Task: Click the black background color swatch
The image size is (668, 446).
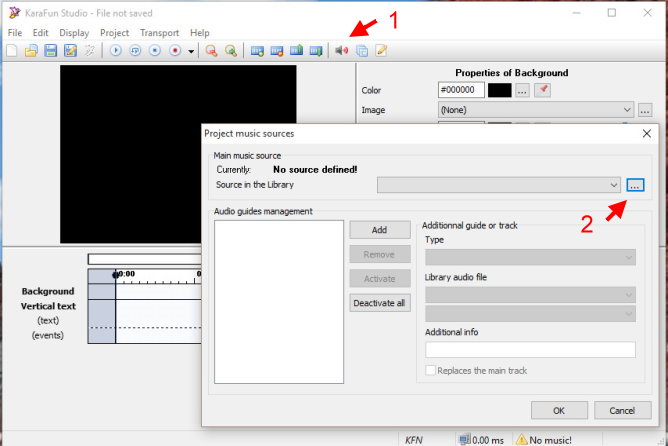Action: (499, 90)
